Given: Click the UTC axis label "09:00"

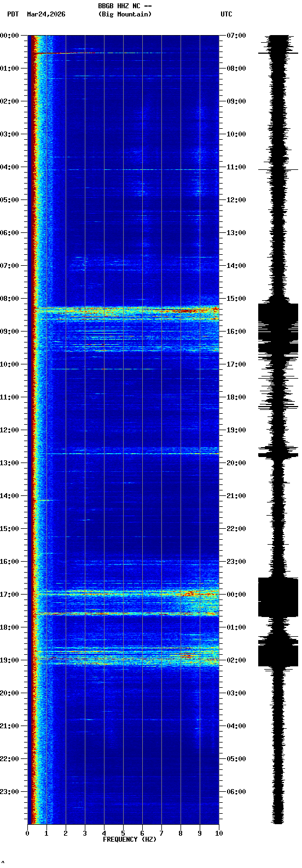Looking at the screenshot, I should coord(236,101).
